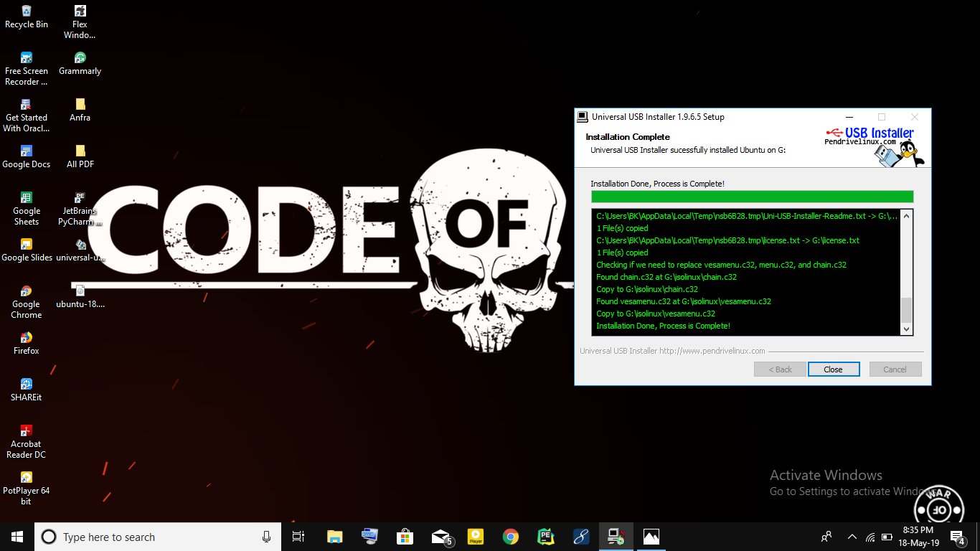
Task: Show hidden system tray icons
Action: [852, 537]
